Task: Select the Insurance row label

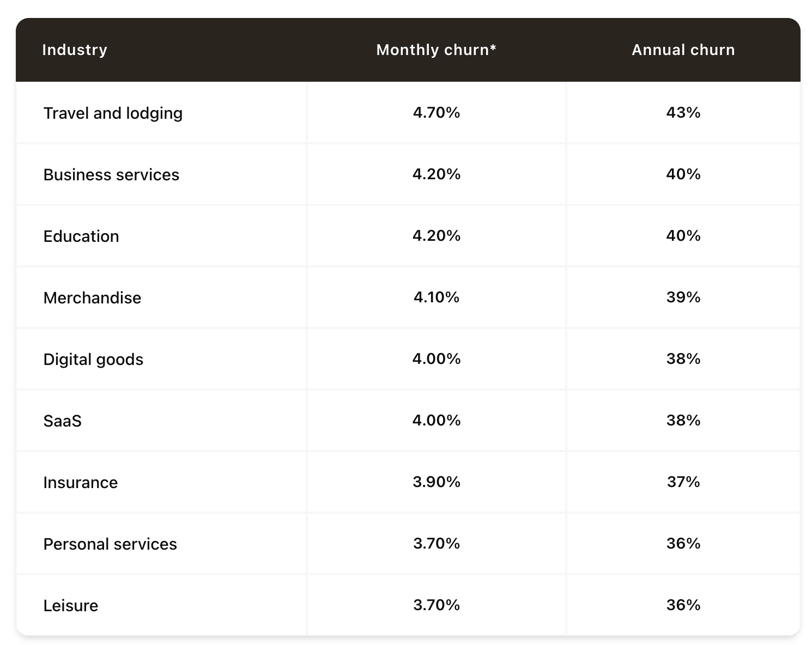Action: pyautogui.click(x=81, y=482)
